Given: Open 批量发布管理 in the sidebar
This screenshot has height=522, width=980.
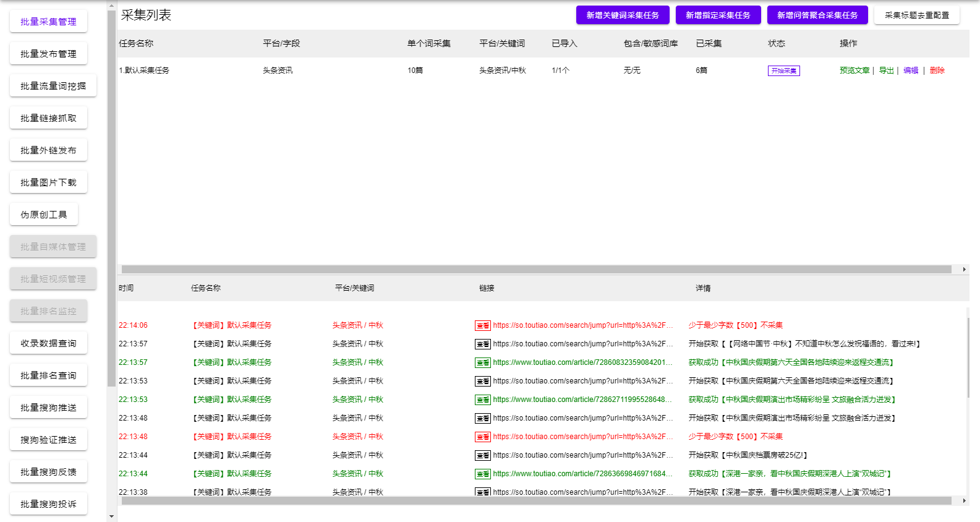Looking at the screenshot, I should (48, 54).
